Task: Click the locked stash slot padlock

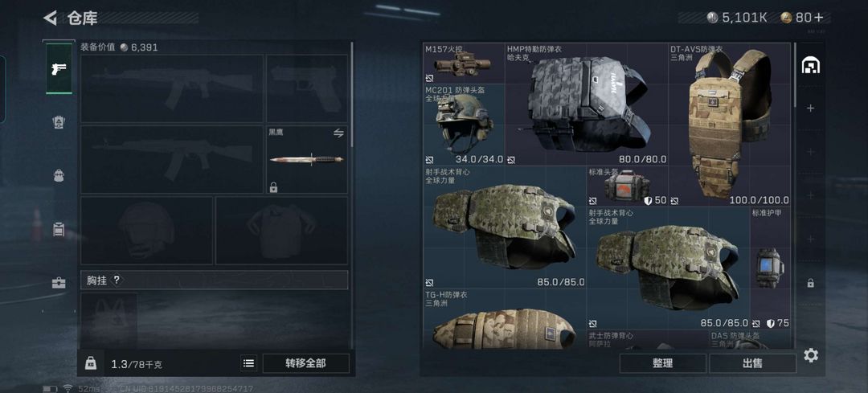Action: point(810,283)
